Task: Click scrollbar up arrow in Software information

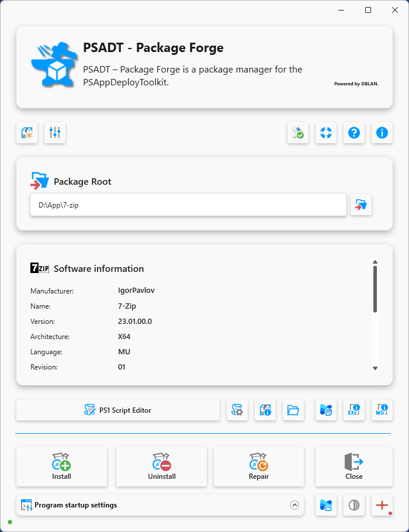Action: (x=375, y=262)
